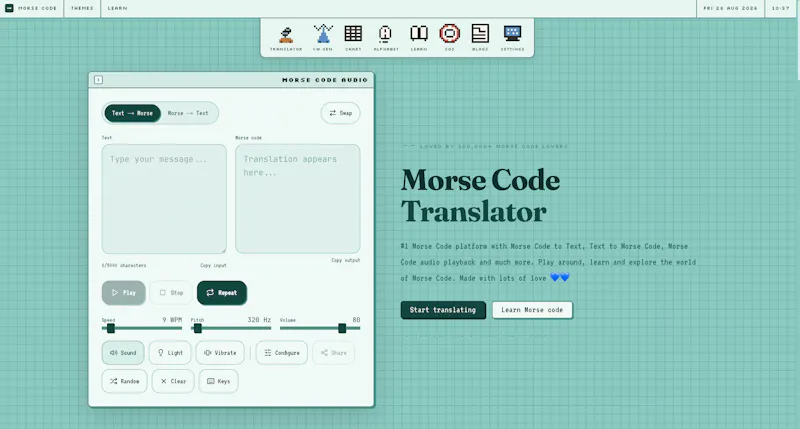The height and width of the screenshot is (429, 800).
Task: Play the Morse code audio
Action: [x=123, y=293]
